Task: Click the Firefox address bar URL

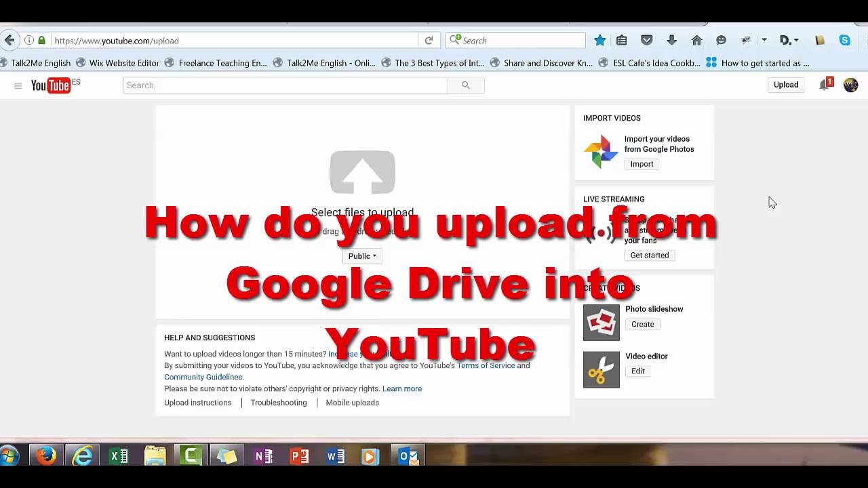Action: pos(235,41)
